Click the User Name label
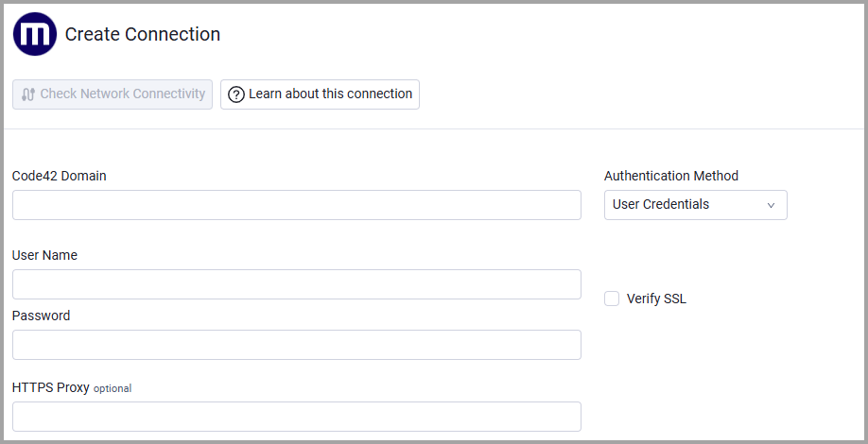This screenshot has width=868, height=444. pos(44,255)
